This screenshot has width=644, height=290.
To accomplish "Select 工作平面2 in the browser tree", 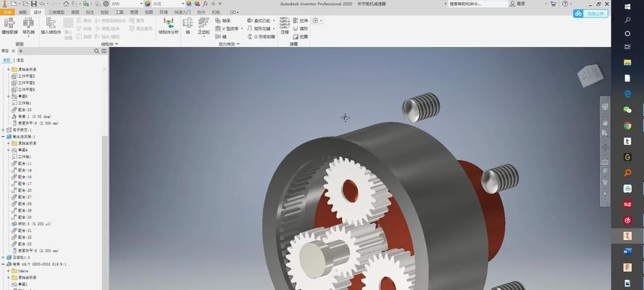I will (x=23, y=76).
